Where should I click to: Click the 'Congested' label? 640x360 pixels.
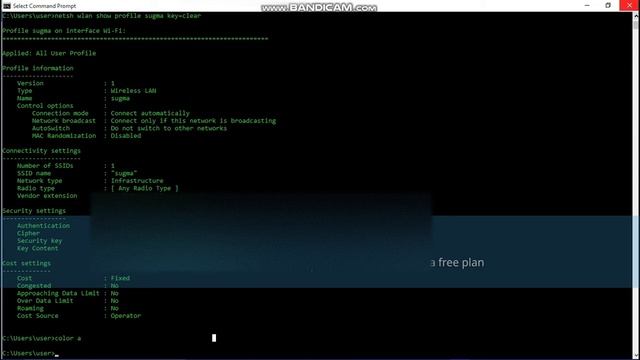[34, 286]
